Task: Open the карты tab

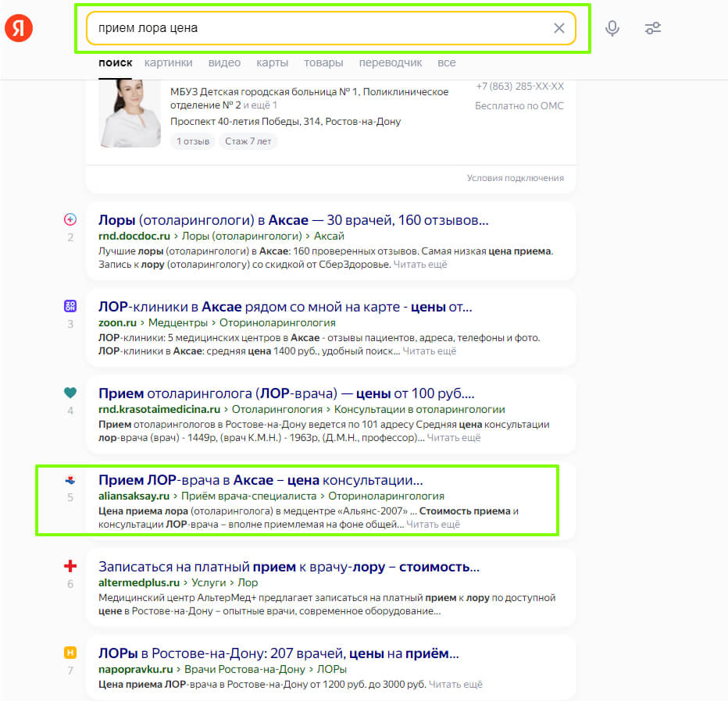Action: [272, 62]
